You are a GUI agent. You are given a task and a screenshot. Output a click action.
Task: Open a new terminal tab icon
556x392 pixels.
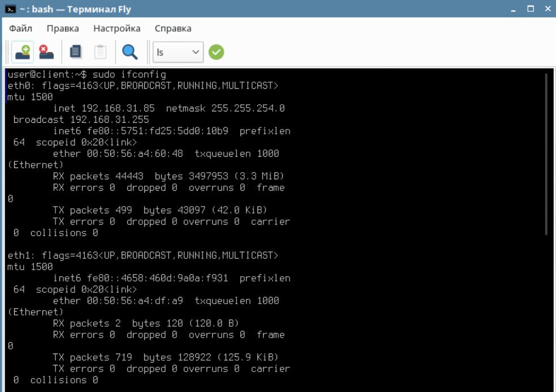tap(23, 52)
